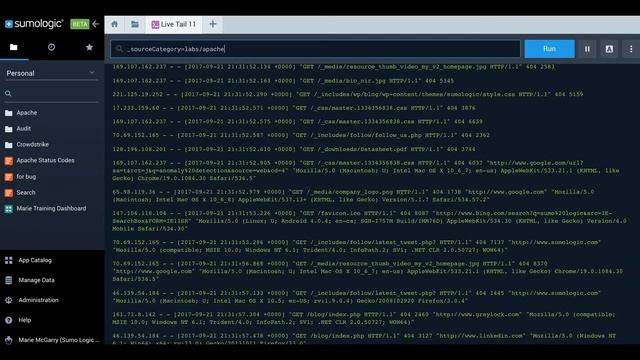Image resolution: width=640 pixels, height=360 pixels.
Task: Pause the live tail stream
Action: tap(587, 49)
